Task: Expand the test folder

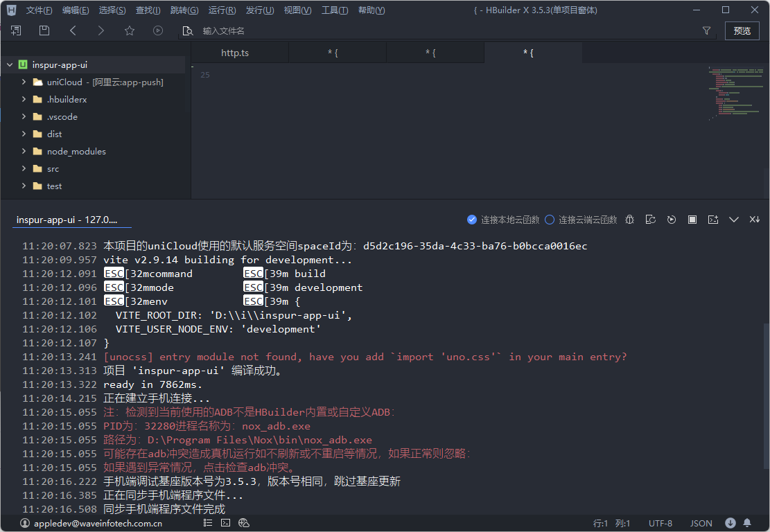Action: (24, 186)
